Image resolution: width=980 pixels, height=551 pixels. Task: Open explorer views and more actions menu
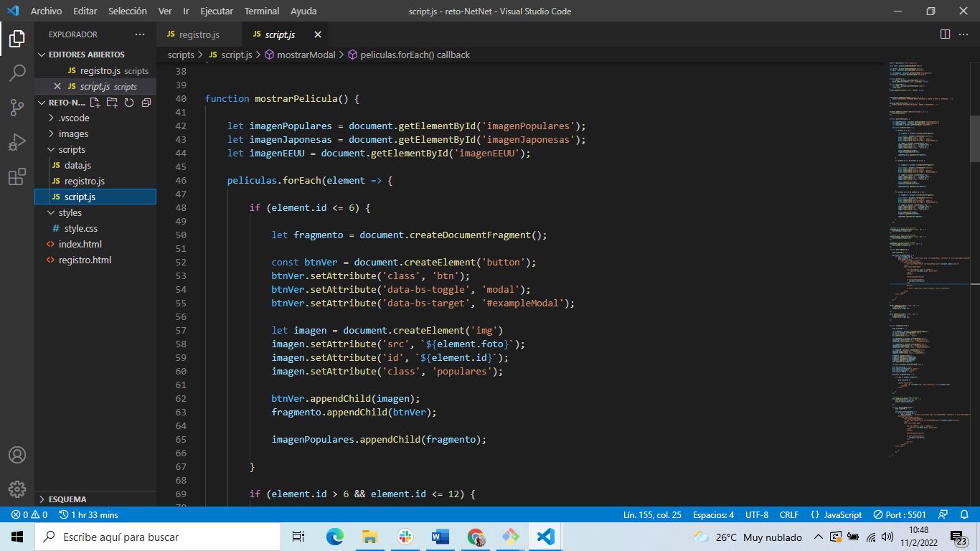(140, 34)
